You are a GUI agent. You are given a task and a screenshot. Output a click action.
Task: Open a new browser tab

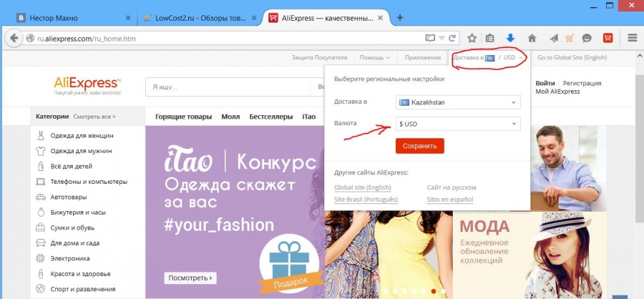[399, 18]
